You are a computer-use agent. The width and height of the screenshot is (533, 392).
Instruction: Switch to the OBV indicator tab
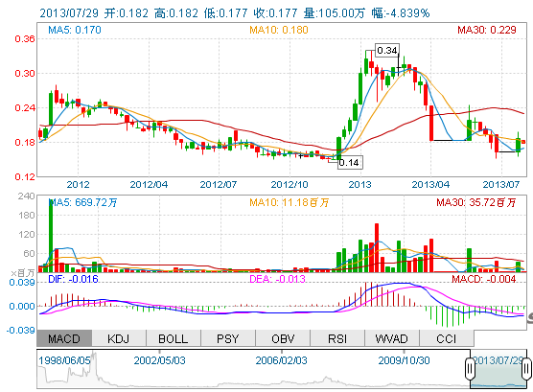pos(283,338)
